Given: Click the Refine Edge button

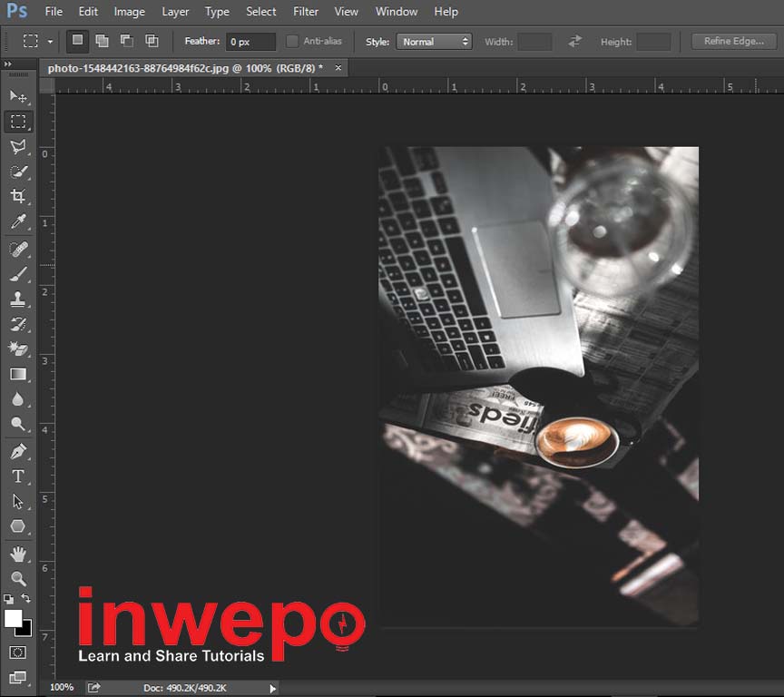Looking at the screenshot, I should [x=733, y=42].
